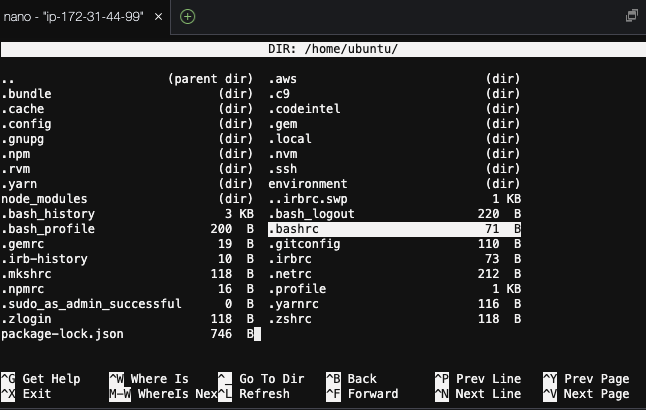Select the .zlogin file entry
The height and width of the screenshot is (410, 646).
click(127, 319)
